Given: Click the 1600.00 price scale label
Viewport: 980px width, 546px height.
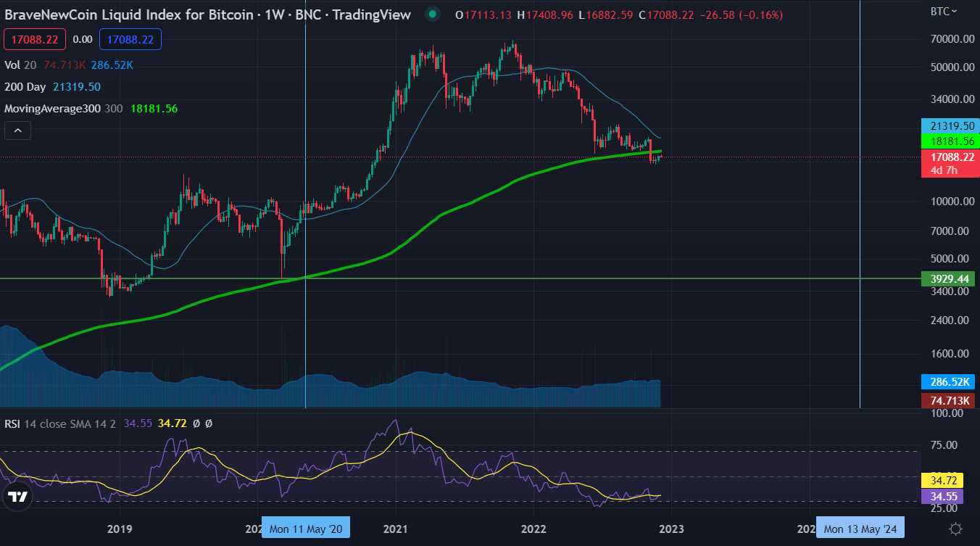Looking at the screenshot, I should coord(951,354).
